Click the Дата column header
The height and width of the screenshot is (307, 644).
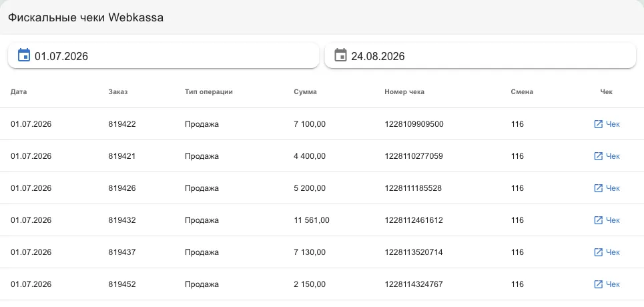tap(19, 92)
